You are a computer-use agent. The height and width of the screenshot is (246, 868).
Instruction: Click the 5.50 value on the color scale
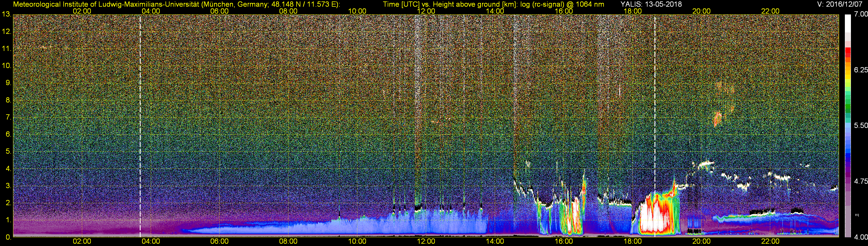[860, 125]
